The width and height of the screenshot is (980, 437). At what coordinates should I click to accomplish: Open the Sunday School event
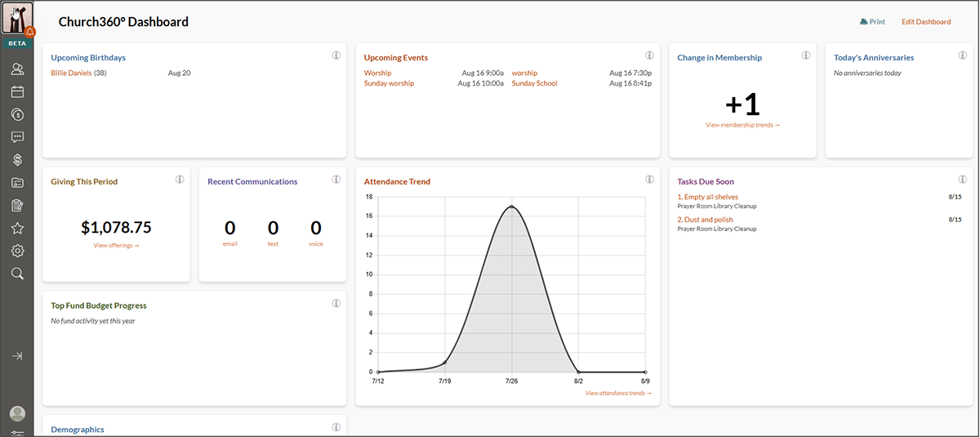[535, 83]
